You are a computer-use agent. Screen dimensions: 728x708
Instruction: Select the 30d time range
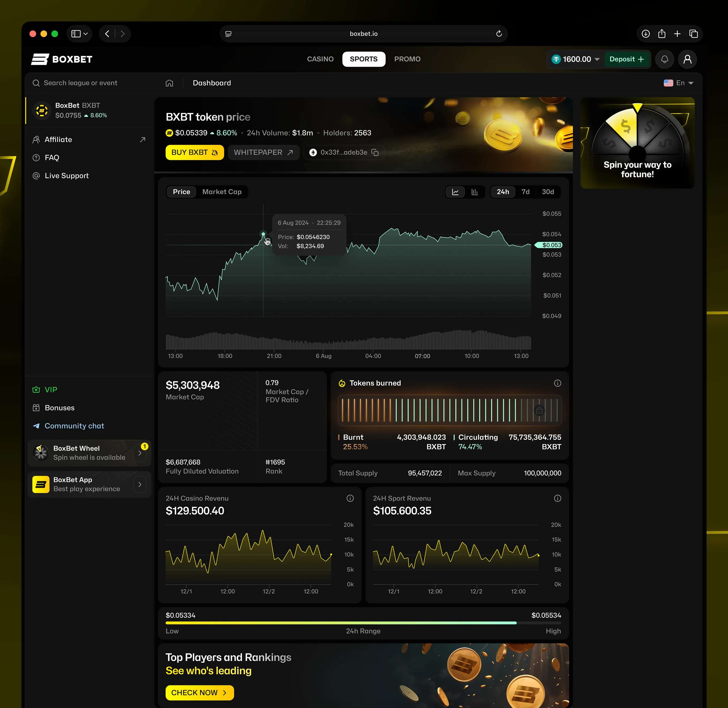click(x=548, y=192)
